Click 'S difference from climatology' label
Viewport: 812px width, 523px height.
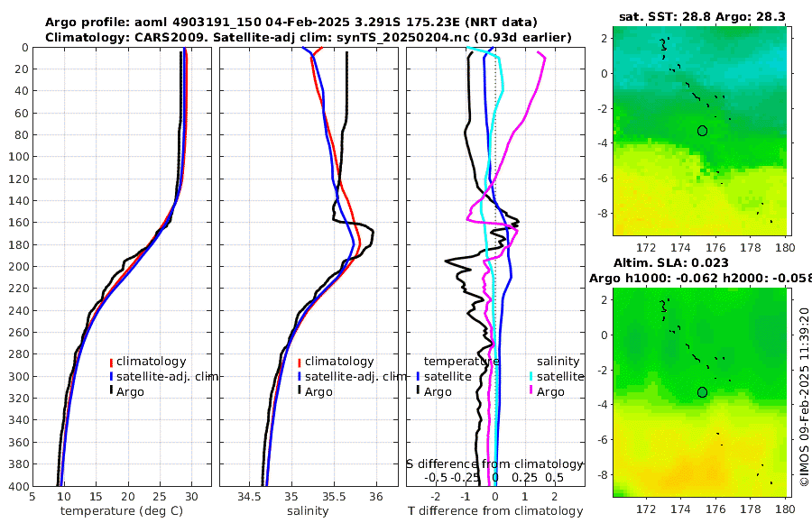coord(494,464)
